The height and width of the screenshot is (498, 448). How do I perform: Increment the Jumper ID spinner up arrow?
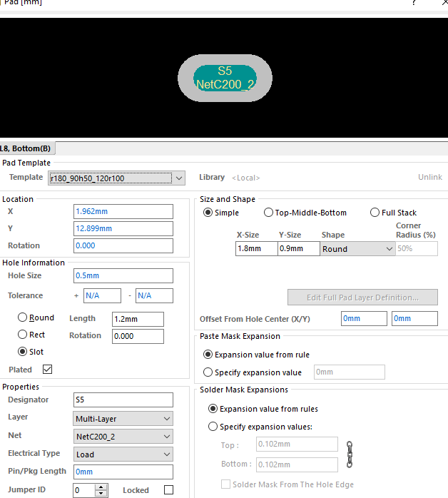(101, 487)
